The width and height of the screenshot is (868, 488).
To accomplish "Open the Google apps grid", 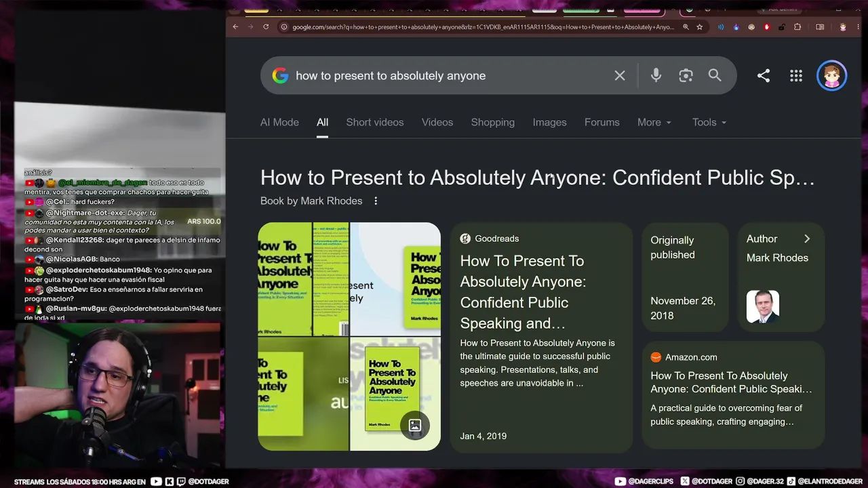I will click(x=796, y=76).
